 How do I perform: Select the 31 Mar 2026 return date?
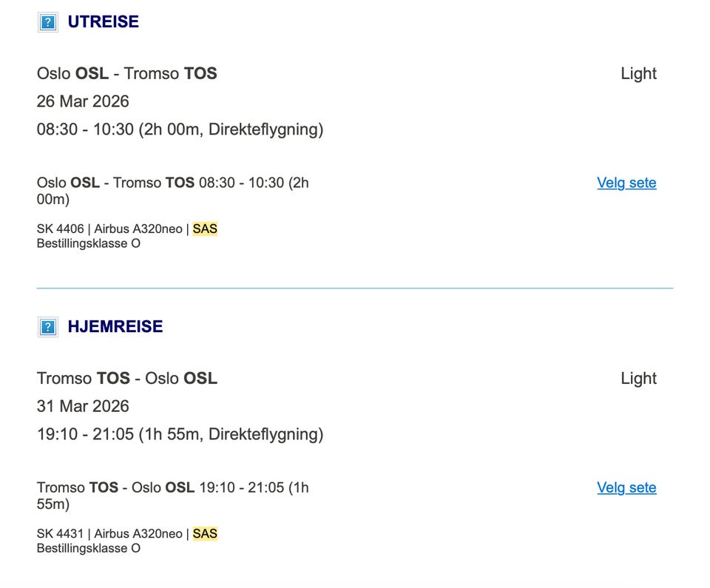tap(83, 406)
